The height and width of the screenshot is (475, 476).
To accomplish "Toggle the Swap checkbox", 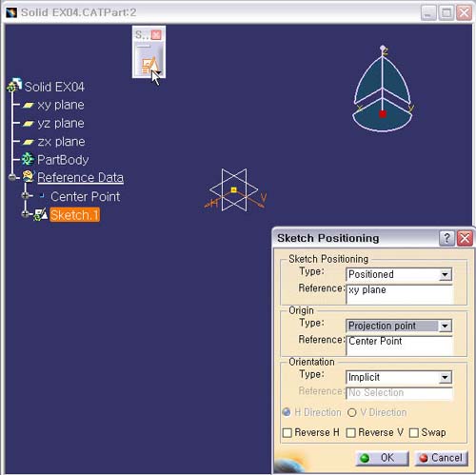I will pyautogui.click(x=414, y=433).
